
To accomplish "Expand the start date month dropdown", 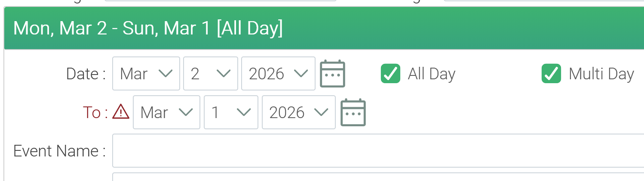I will tap(146, 74).
